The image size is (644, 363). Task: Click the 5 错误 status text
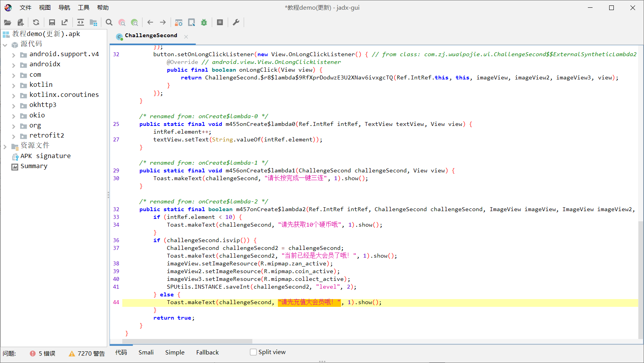[47, 353]
